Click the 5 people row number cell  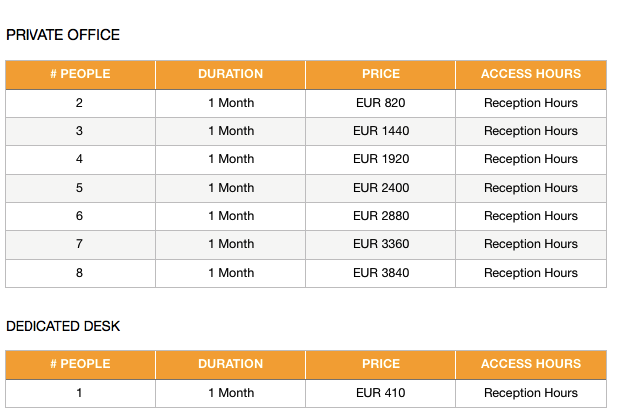(79, 188)
